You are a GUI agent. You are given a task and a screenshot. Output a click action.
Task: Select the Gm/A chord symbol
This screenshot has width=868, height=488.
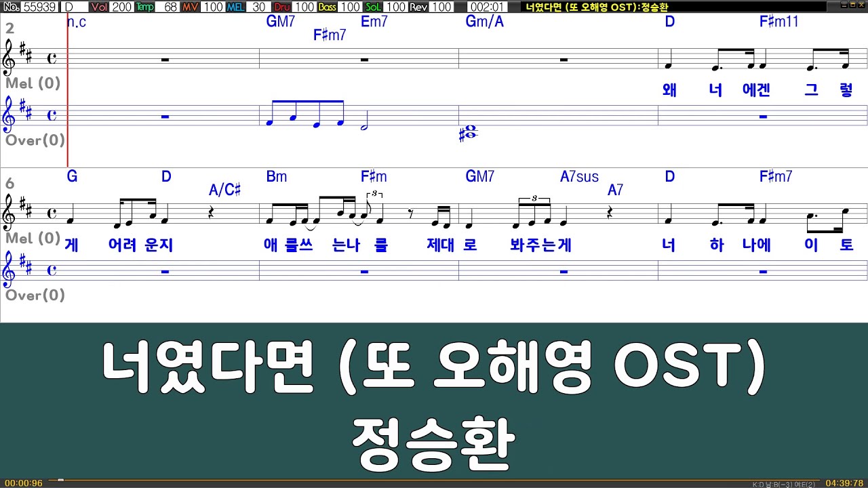485,22
